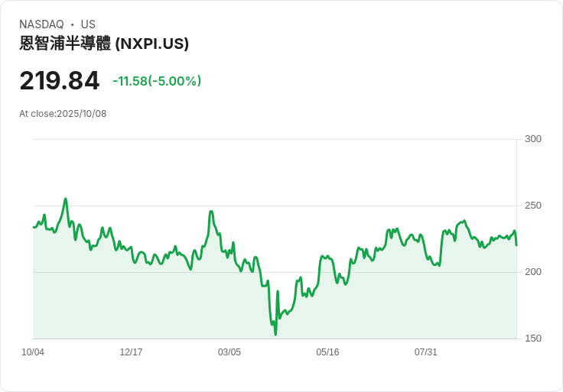Click the US market label
The height and width of the screenshot is (392, 563).
[88, 24]
